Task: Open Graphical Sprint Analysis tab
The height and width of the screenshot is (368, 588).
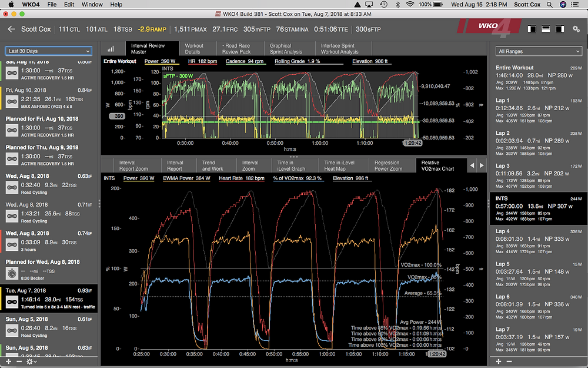Action: 290,49
